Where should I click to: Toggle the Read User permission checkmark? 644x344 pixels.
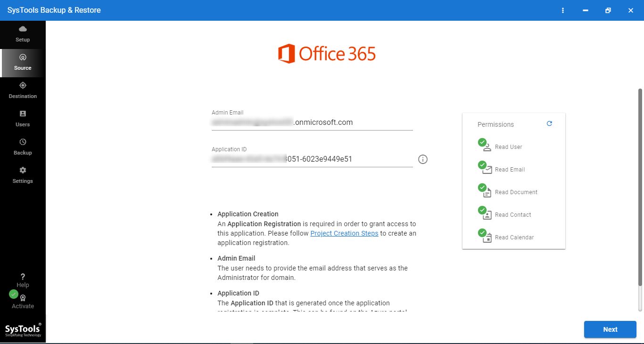click(x=482, y=142)
